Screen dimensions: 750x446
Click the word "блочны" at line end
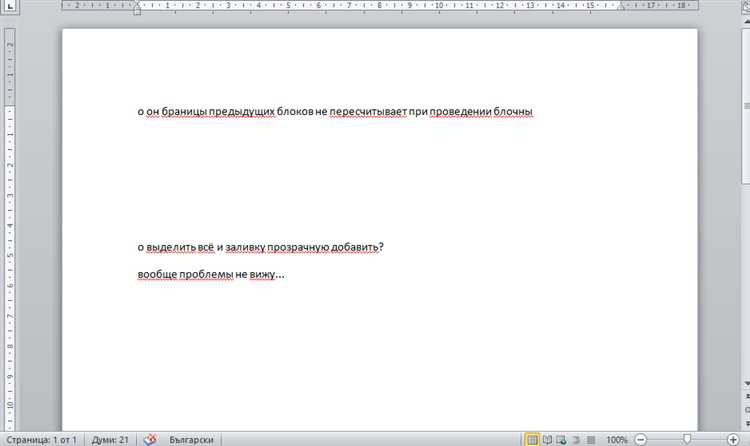(x=513, y=112)
